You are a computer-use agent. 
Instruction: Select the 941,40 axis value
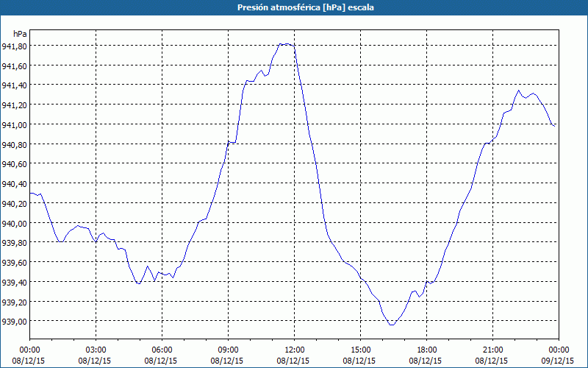[x=14, y=85]
